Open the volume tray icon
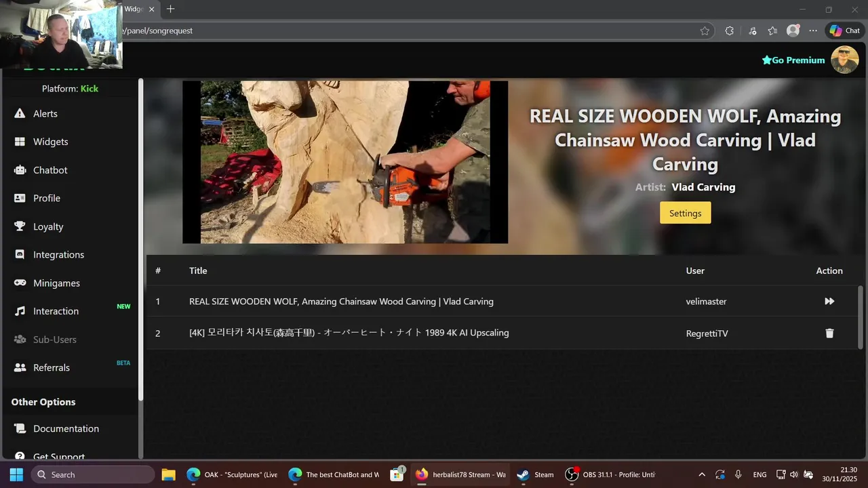 794,474
